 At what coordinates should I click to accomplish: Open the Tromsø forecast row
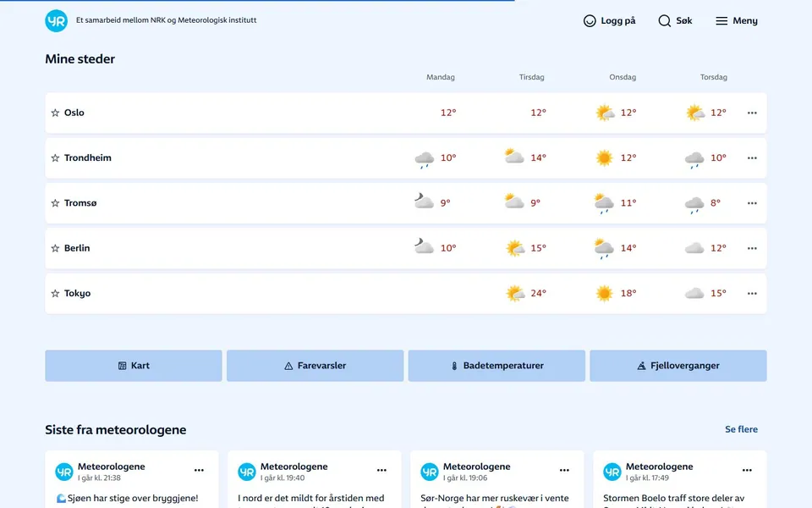pos(405,203)
